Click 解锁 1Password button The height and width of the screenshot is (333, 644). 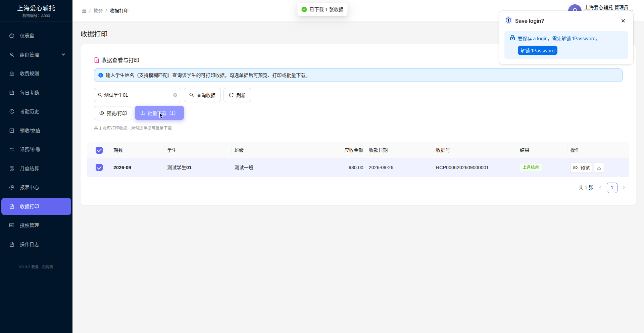537,50
